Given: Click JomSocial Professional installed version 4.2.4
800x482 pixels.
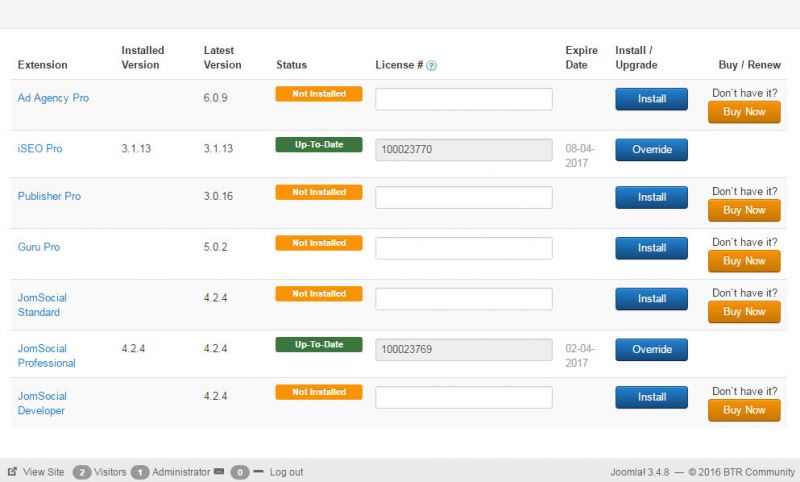Looking at the screenshot, I should (x=133, y=349).
